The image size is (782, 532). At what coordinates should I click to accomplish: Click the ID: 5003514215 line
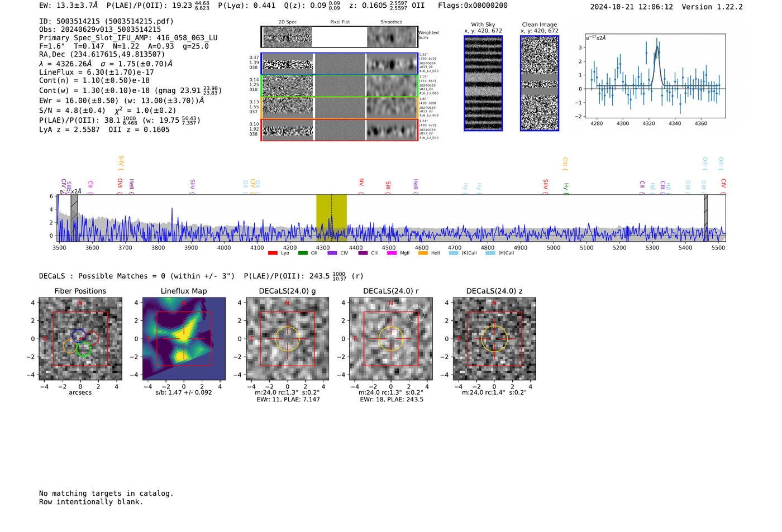[106, 21]
